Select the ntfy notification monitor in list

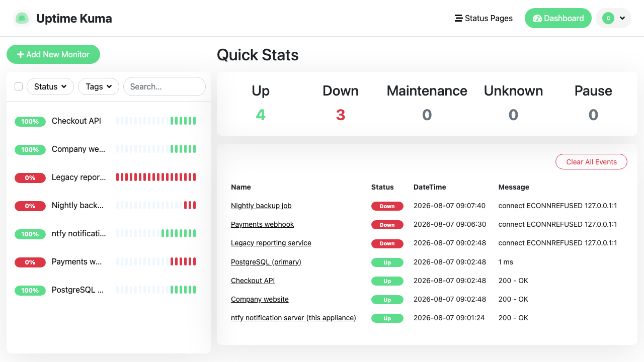pos(109,234)
